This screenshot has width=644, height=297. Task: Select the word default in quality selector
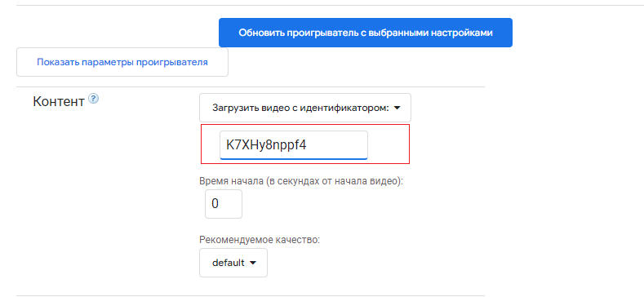[229, 263]
